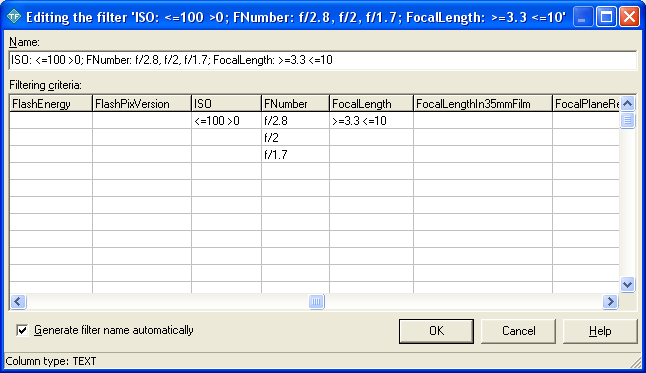
Task: Click the horizontal scrollbar thumb
Action: pos(316,302)
